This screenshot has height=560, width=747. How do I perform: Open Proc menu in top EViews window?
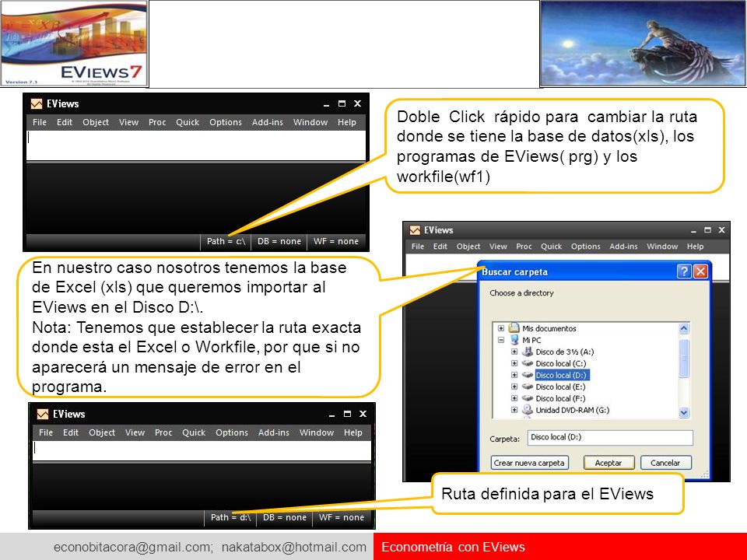[157, 122]
